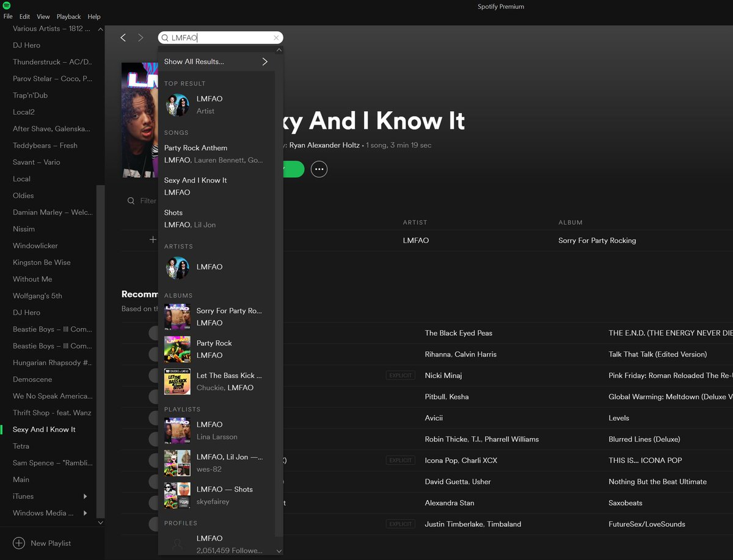Open the Playback menu
This screenshot has height=560, width=733.
(68, 16)
